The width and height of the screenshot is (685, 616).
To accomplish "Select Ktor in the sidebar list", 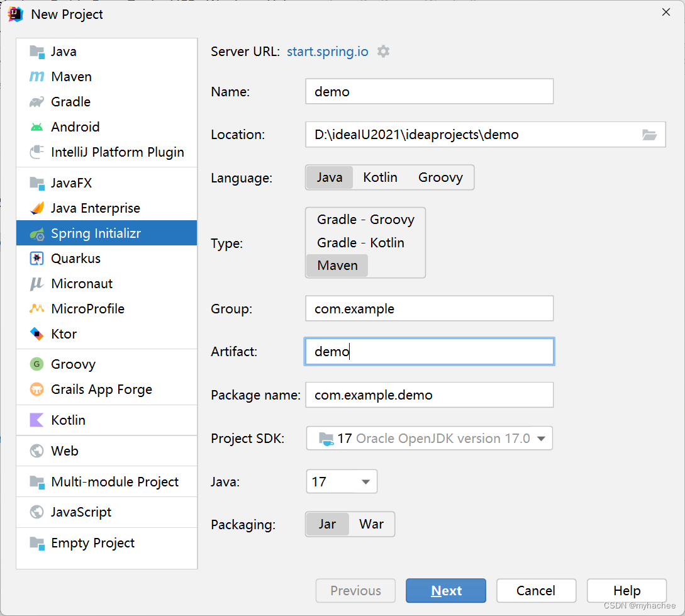I will (106, 334).
